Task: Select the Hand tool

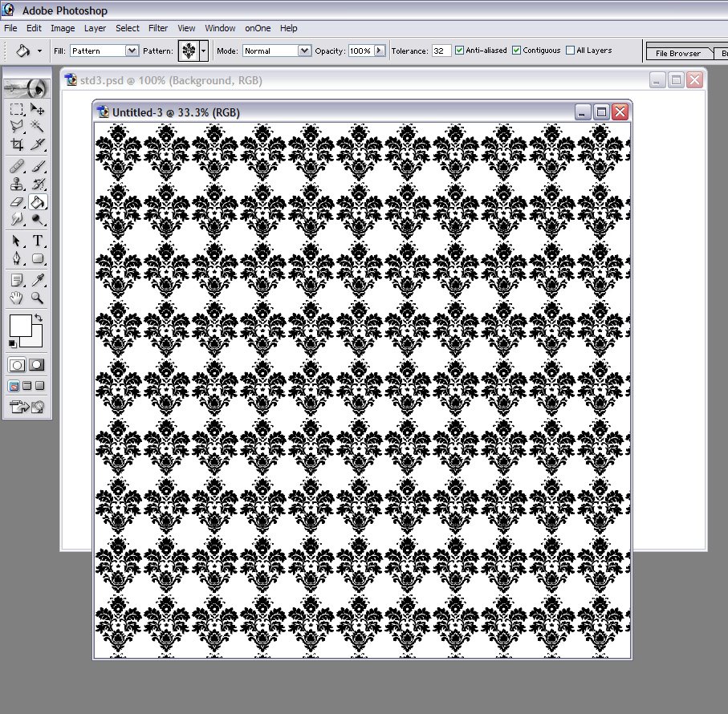Action: 16,298
